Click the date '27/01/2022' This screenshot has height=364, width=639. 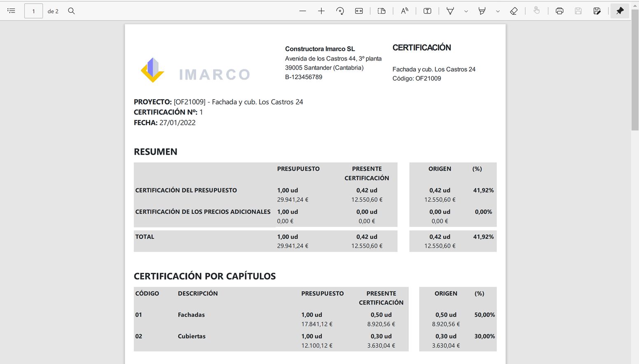coord(177,123)
